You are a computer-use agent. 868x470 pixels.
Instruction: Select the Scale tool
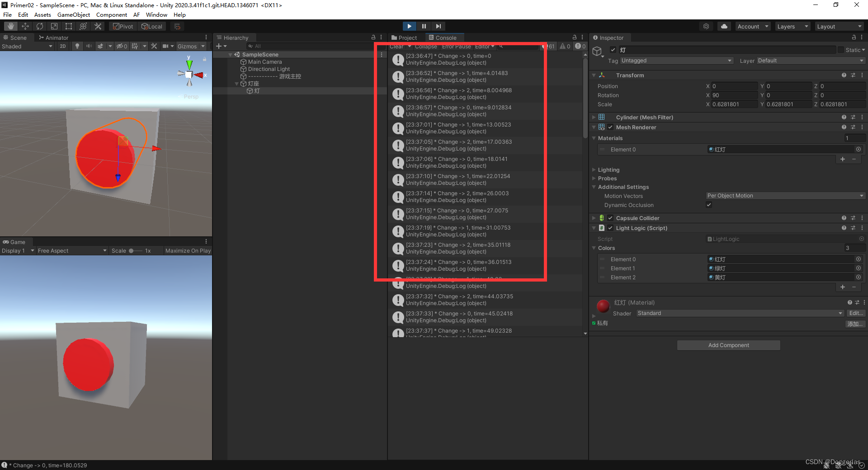[x=54, y=26]
